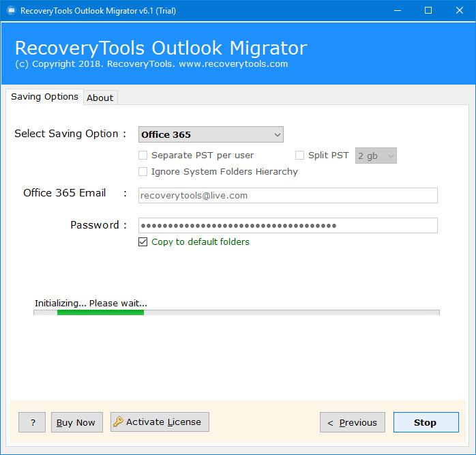Image resolution: width=476 pixels, height=455 pixels.
Task: Click the Initializing... Please wait... status text
Action: [x=91, y=303]
